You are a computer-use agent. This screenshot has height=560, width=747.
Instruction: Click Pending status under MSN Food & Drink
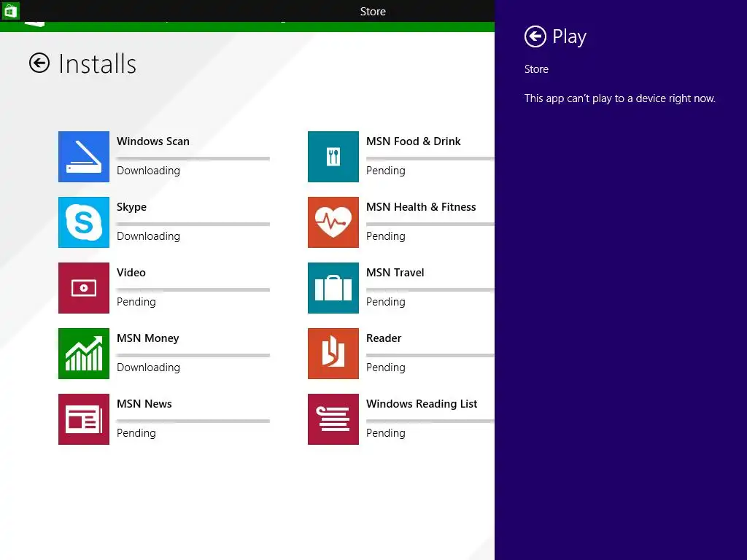pos(385,171)
